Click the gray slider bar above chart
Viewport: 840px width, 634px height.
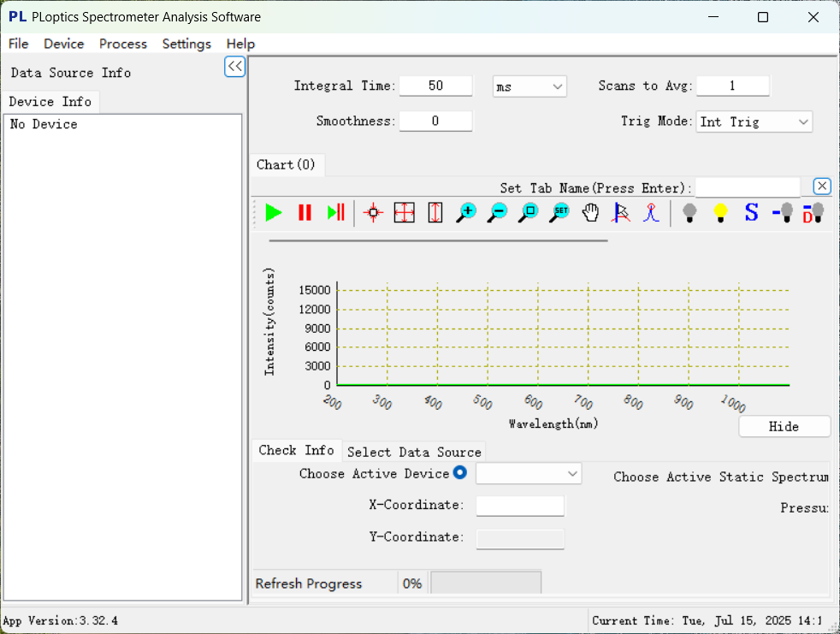click(438, 240)
